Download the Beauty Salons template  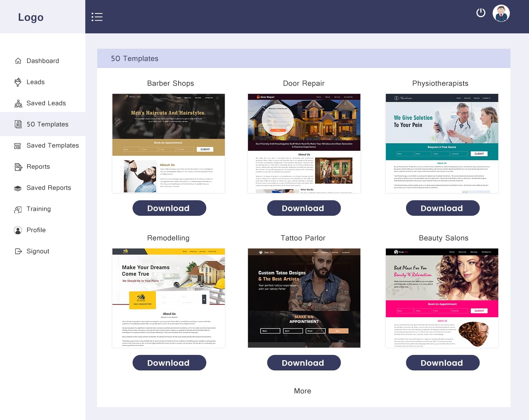[443, 363]
